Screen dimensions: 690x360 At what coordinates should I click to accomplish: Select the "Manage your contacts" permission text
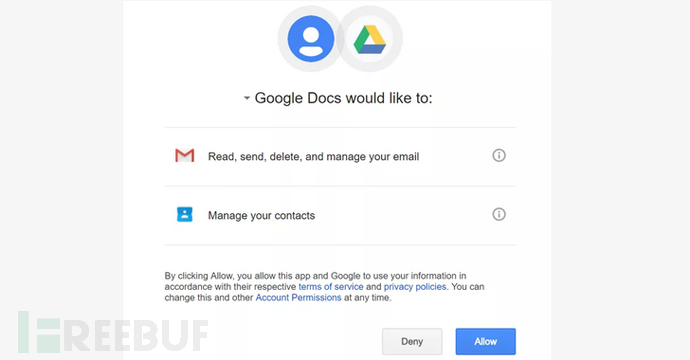point(261,216)
